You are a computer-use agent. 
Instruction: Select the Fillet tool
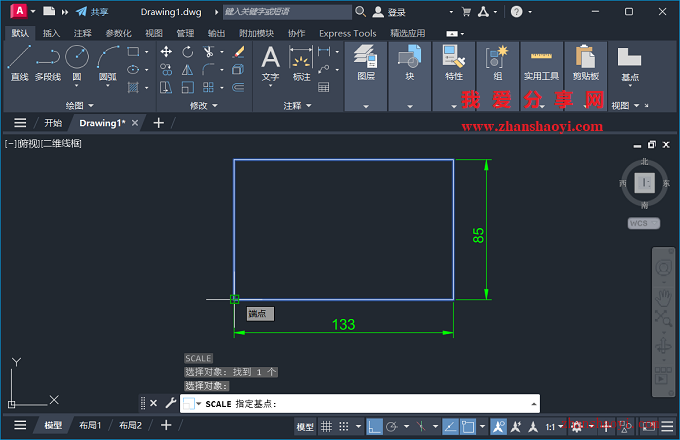click(209, 69)
